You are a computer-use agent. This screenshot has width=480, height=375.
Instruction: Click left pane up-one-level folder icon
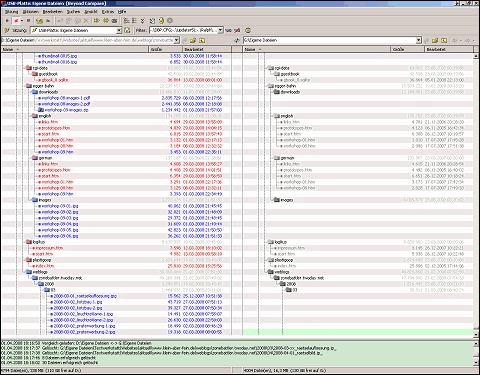click(202, 40)
